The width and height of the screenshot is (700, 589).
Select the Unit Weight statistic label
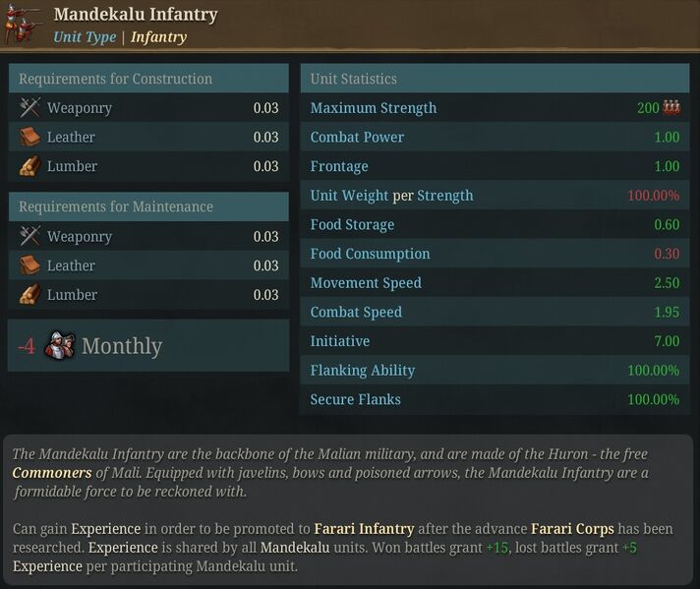pyautogui.click(x=391, y=195)
